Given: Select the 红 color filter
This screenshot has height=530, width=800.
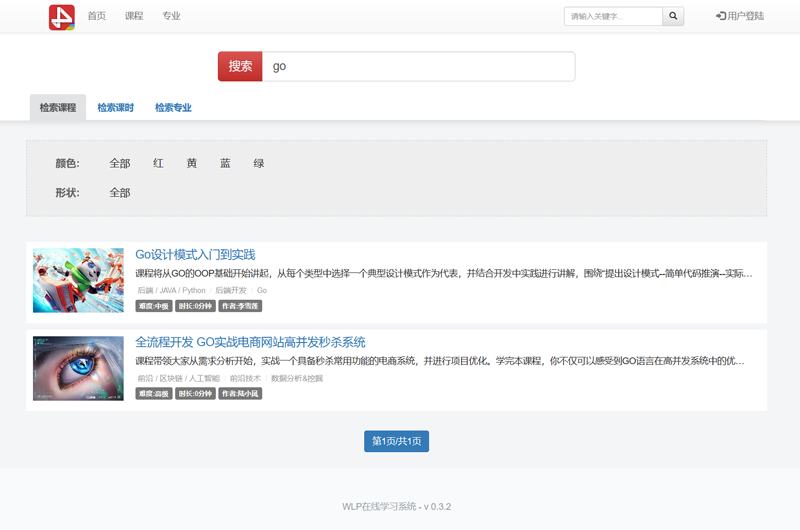Looking at the screenshot, I should pyautogui.click(x=158, y=163).
